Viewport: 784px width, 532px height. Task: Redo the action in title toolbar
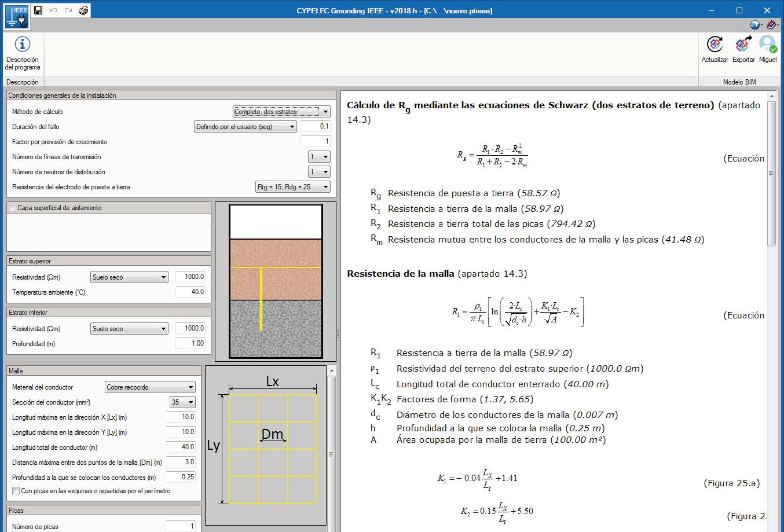click(x=68, y=10)
